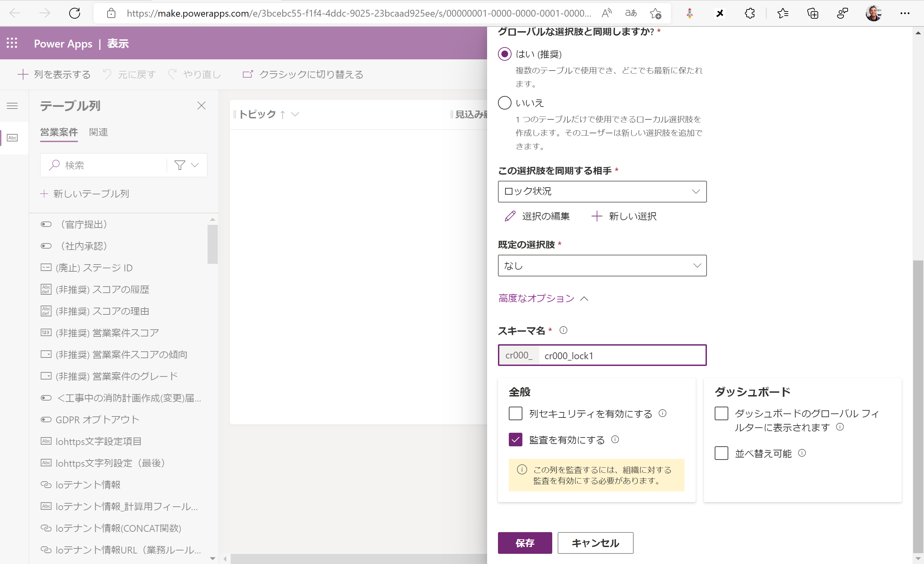Open the Power Apps app launcher waffle
Screen dimensions: 924x564
12,43
